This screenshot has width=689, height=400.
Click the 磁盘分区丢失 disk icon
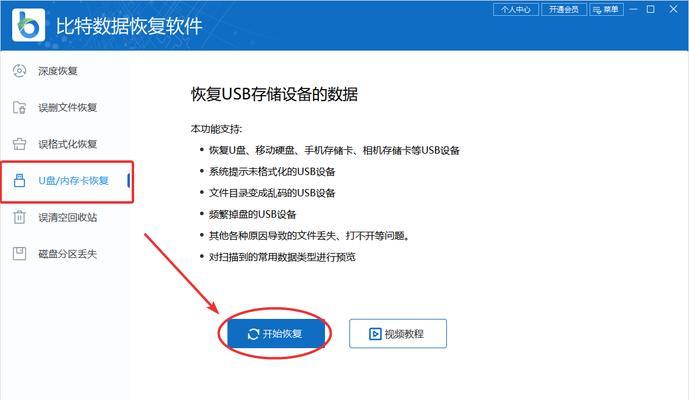[x=19, y=254]
